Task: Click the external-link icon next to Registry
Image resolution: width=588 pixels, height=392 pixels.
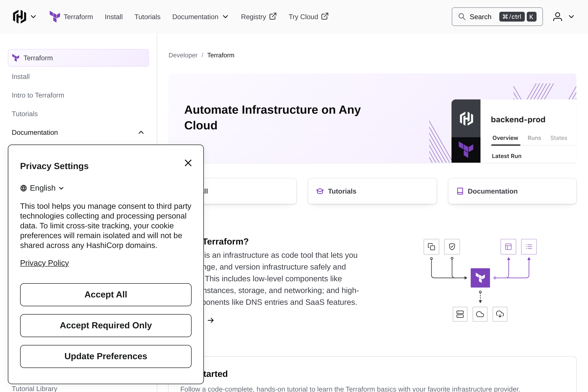Action: coord(273,16)
